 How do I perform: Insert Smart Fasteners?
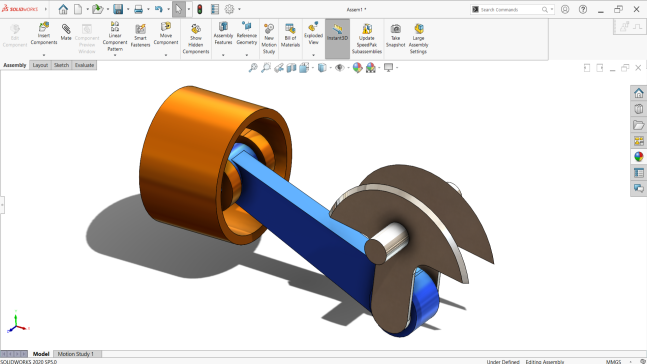coord(140,35)
